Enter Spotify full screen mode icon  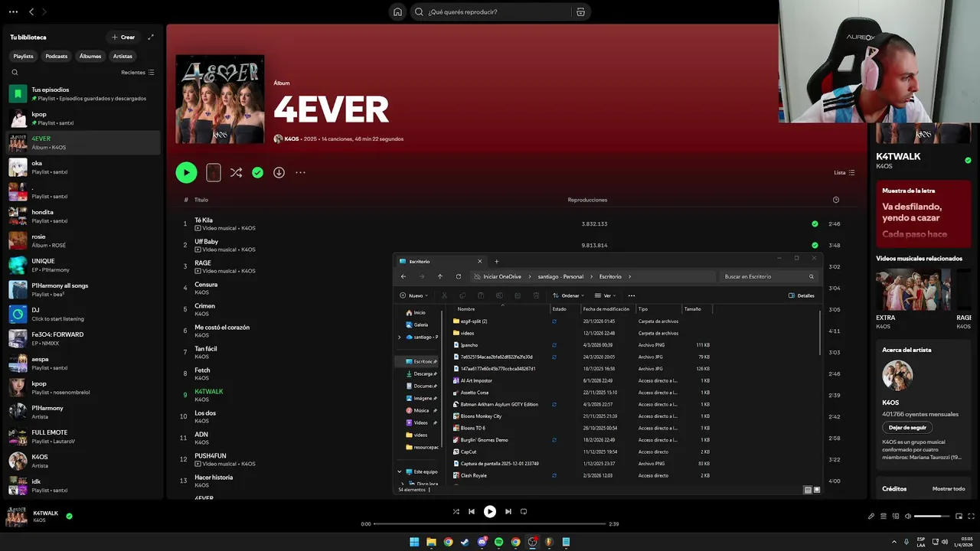[970, 517]
